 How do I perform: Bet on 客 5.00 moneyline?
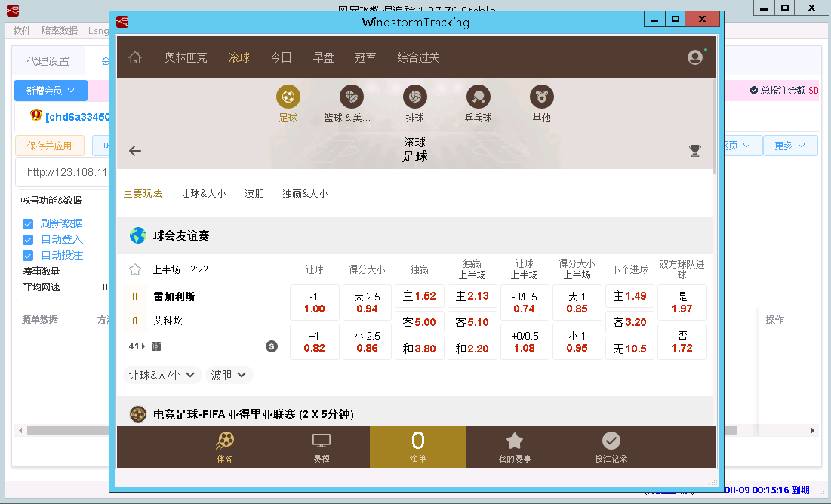[x=419, y=322]
